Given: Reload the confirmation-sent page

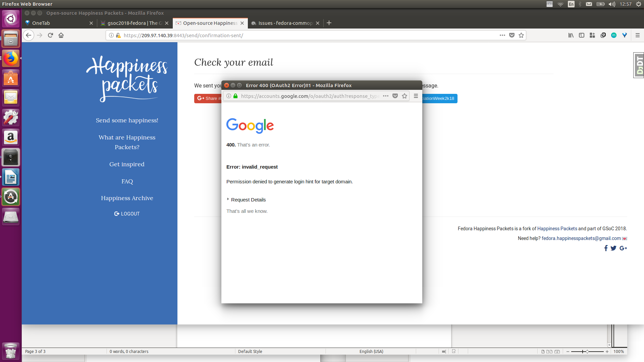Looking at the screenshot, I should [x=50, y=35].
